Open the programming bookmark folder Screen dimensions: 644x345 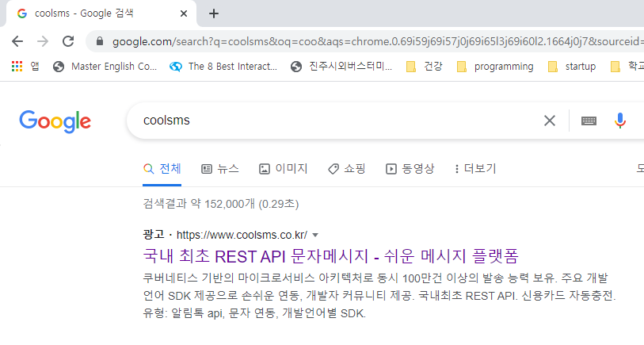[x=495, y=66]
